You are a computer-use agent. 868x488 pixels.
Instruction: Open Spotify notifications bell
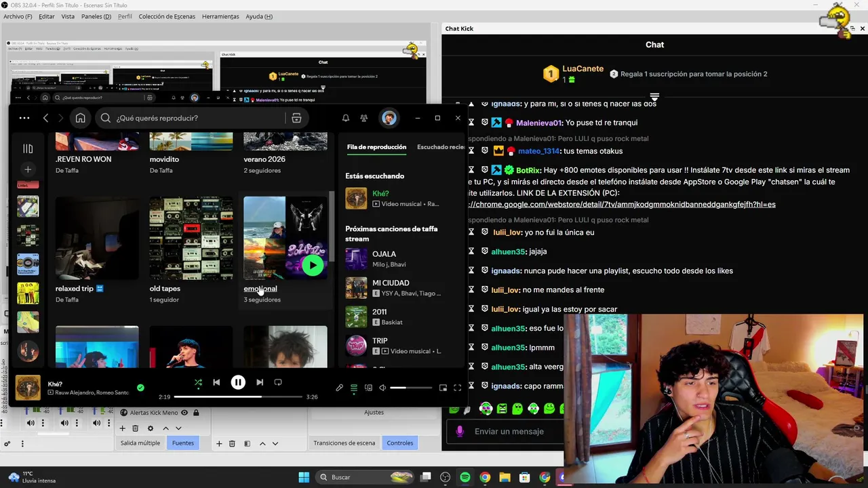[x=346, y=118]
